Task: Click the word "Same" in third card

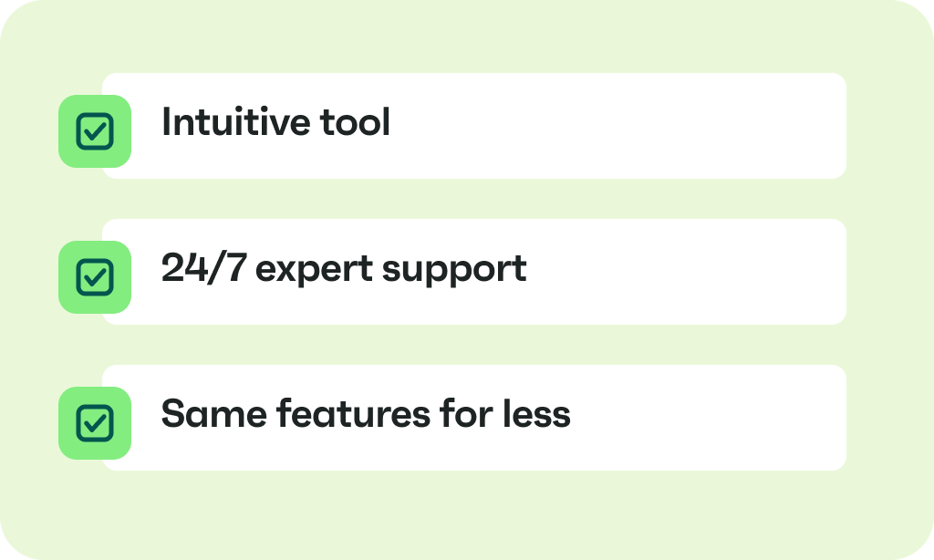Action: pos(213,414)
